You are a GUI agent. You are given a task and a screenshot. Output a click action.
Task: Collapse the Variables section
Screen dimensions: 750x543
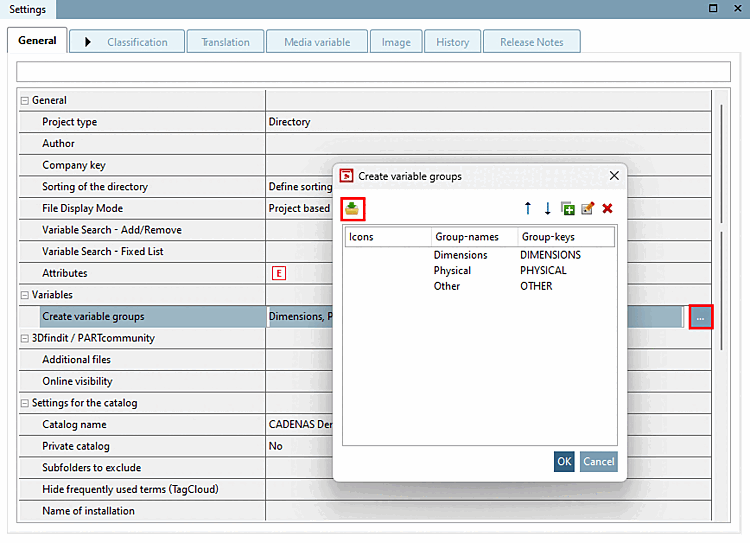pos(24,295)
